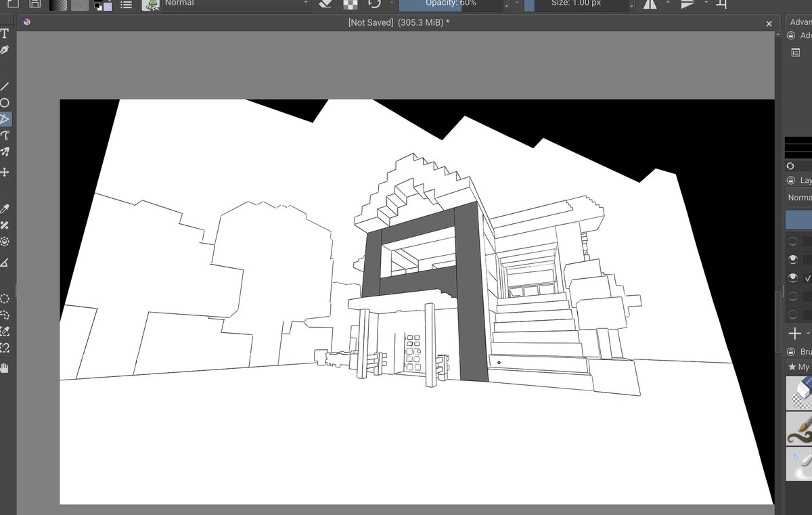Select the Calligraphy tool
The height and width of the screenshot is (515, 812).
[5, 50]
